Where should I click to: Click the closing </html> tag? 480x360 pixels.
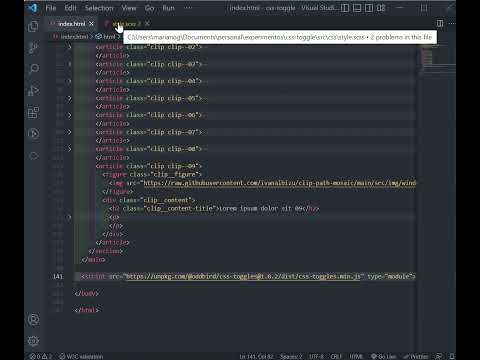(87, 310)
